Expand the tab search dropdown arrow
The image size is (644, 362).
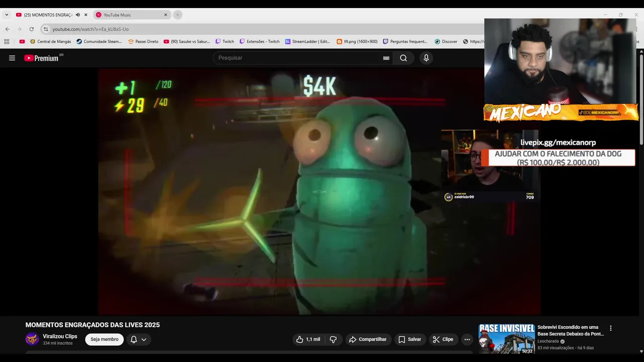[x=7, y=15]
